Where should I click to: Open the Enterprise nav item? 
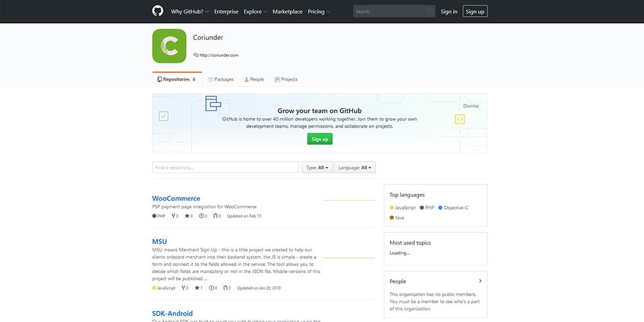coord(226,12)
